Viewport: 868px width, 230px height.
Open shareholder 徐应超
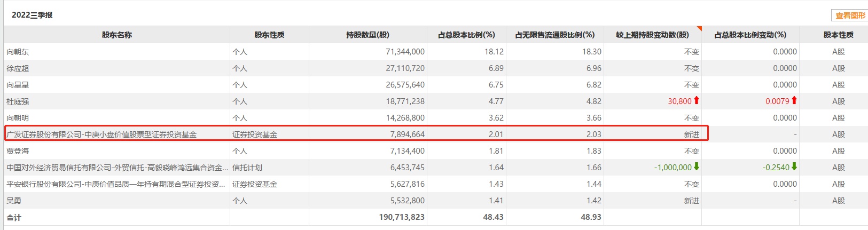[18, 68]
